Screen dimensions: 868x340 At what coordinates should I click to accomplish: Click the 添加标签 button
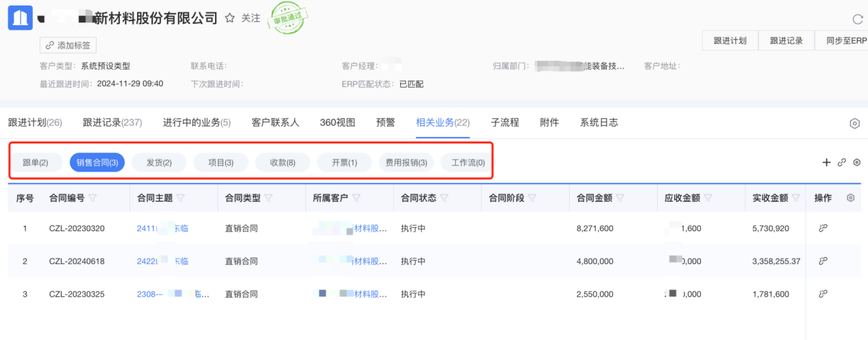pos(69,45)
